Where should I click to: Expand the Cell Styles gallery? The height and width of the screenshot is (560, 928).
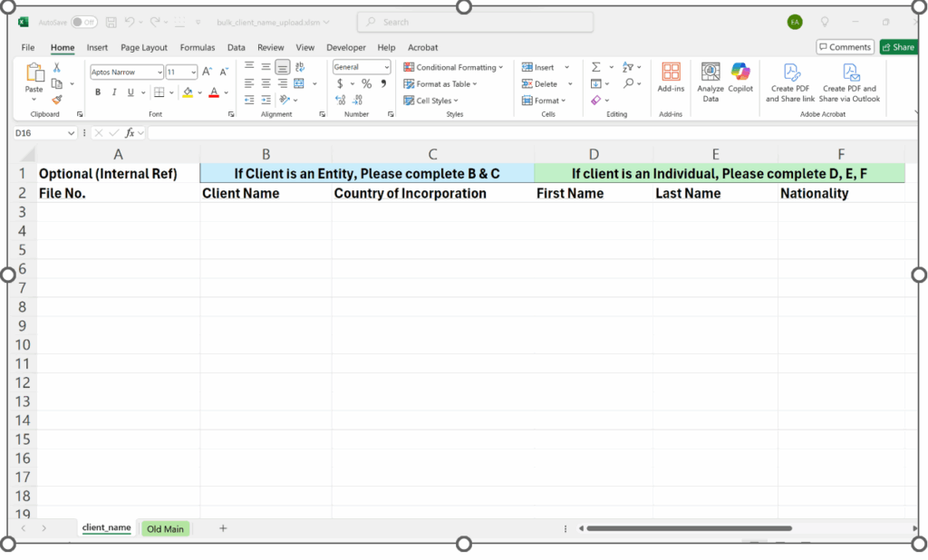[x=432, y=100]
